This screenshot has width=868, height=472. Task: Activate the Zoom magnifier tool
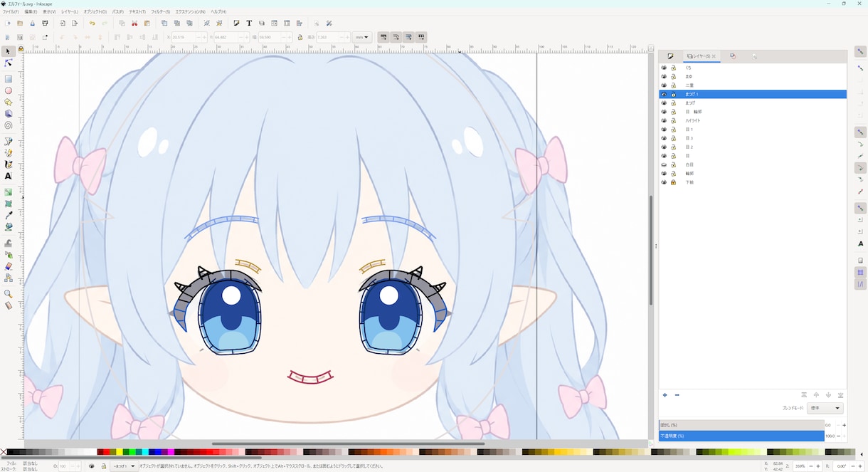click(9, 293)
